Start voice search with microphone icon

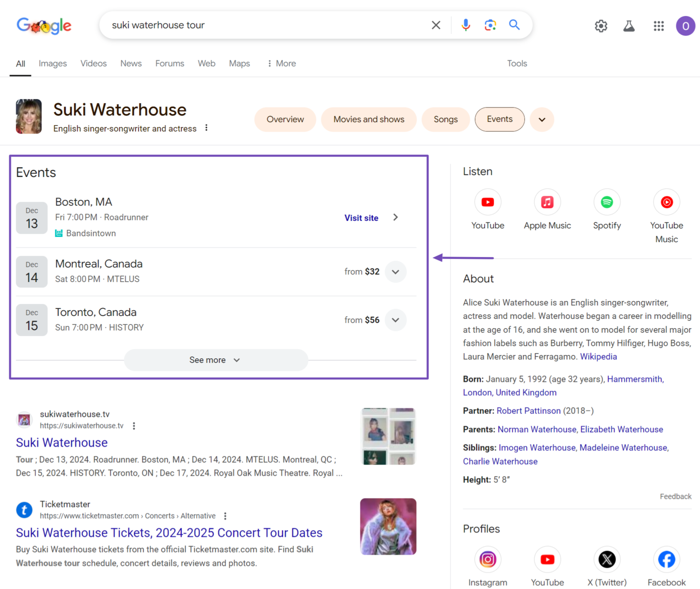tap(465, 25)
